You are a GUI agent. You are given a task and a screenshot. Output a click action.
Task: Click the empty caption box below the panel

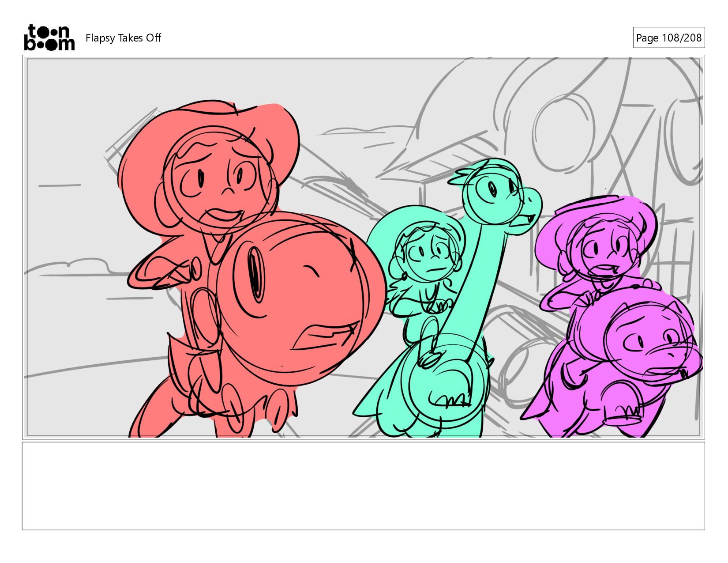[364, 486]
